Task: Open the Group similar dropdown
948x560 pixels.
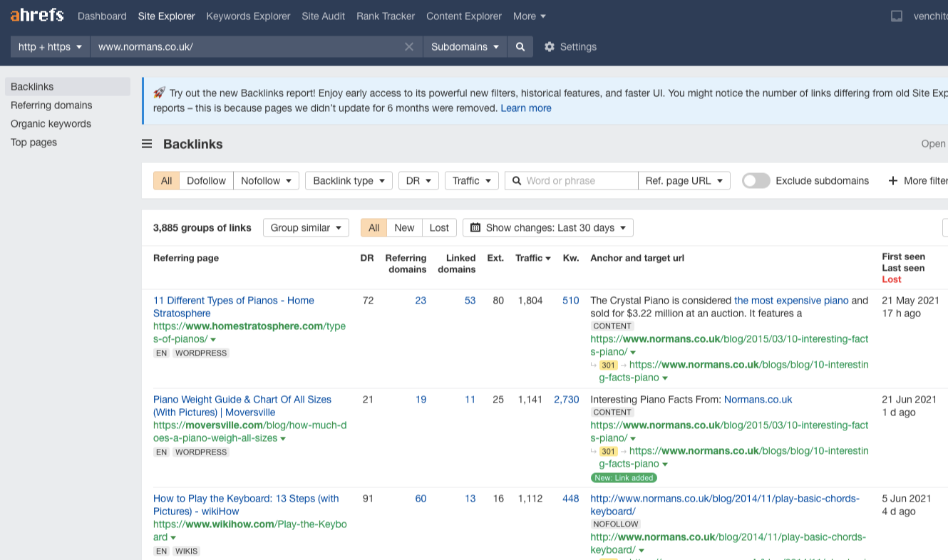Action: (x=306, y=228)
